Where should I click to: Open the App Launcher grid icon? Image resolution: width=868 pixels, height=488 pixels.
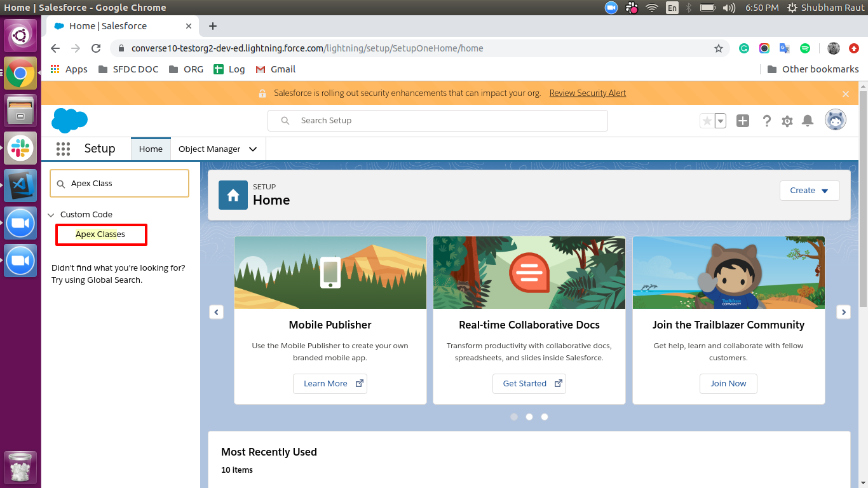tap(63, 149)
